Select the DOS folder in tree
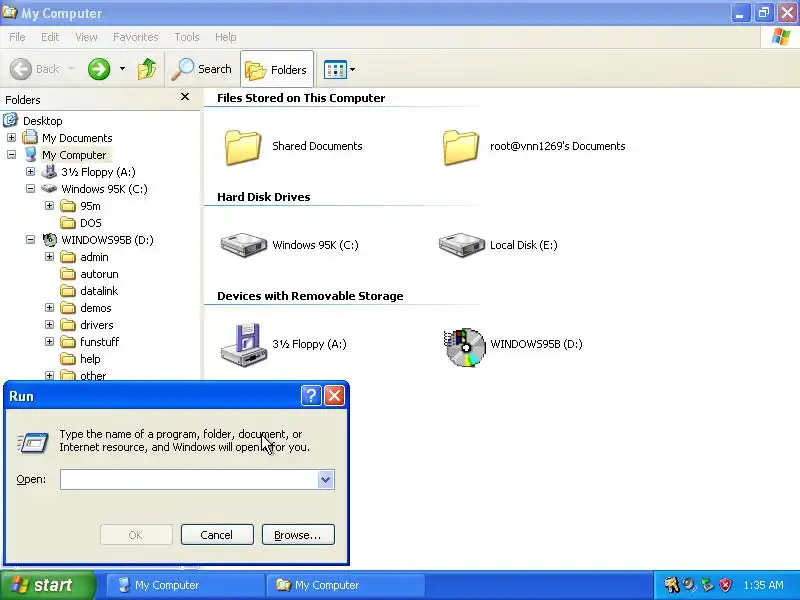 [x=91, y=223]
